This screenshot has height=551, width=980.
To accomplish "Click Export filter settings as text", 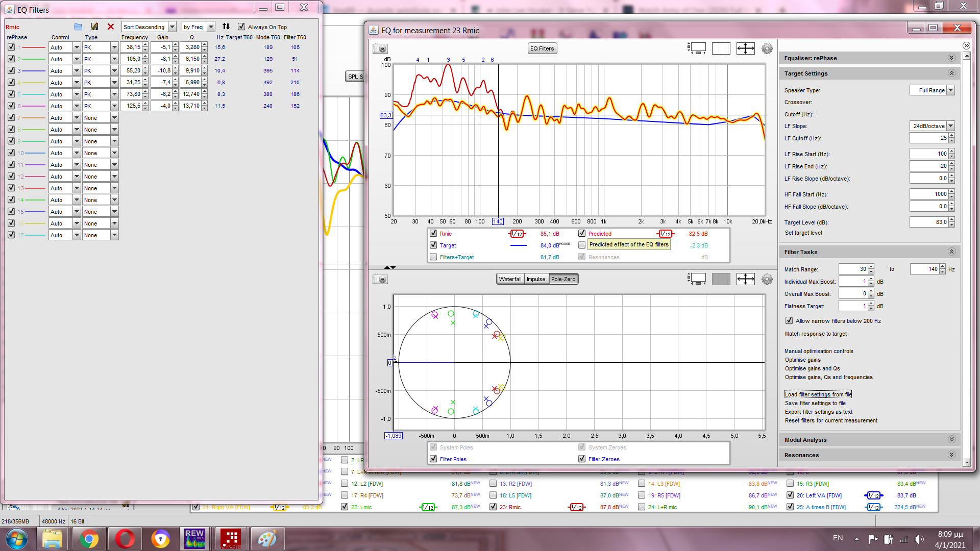I will tap(819, 412).
